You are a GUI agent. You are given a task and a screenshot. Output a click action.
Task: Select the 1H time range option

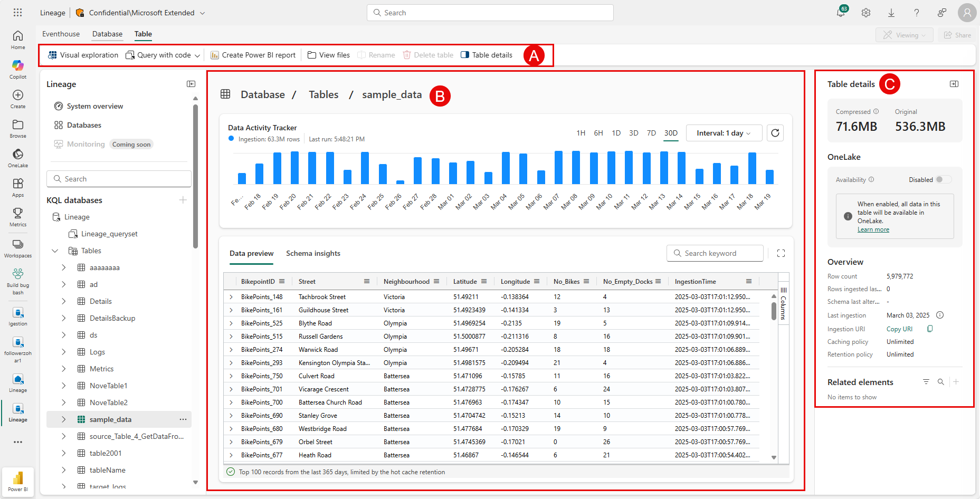[x=581, y=133]
